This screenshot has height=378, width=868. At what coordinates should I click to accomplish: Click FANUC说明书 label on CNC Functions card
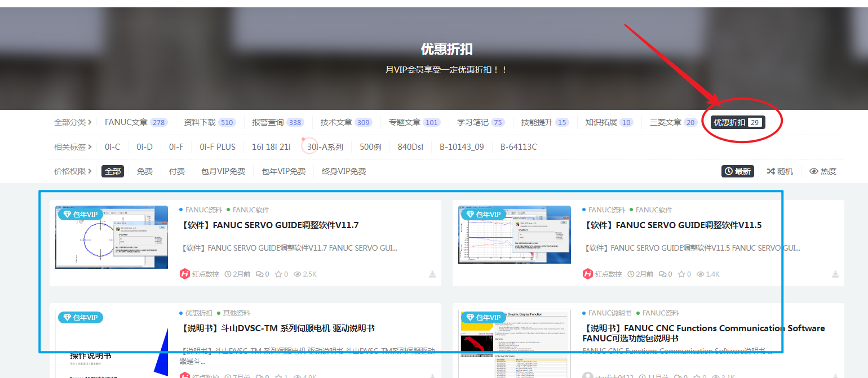(x=610, y=313)
